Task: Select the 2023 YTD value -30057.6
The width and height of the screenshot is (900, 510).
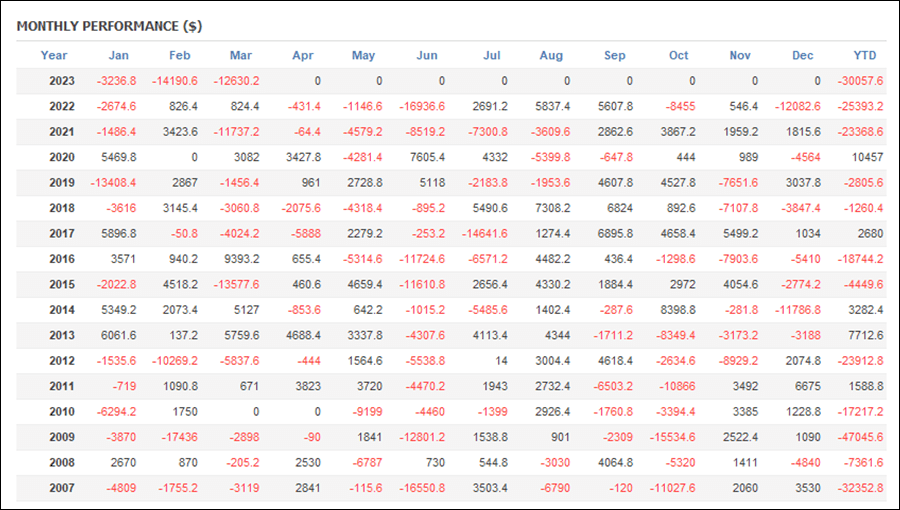Action: click(x=860, y=81)
